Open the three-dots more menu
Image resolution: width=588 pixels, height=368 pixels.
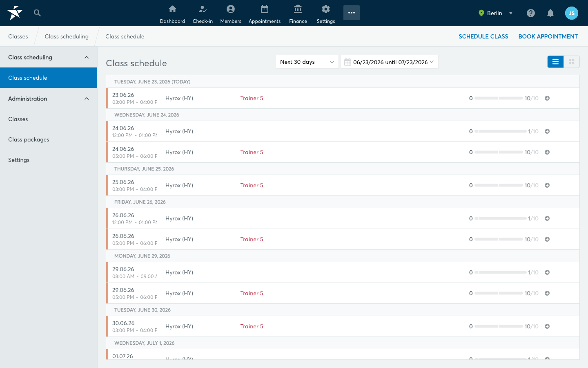pyautogui.click(x=352, y=13)
